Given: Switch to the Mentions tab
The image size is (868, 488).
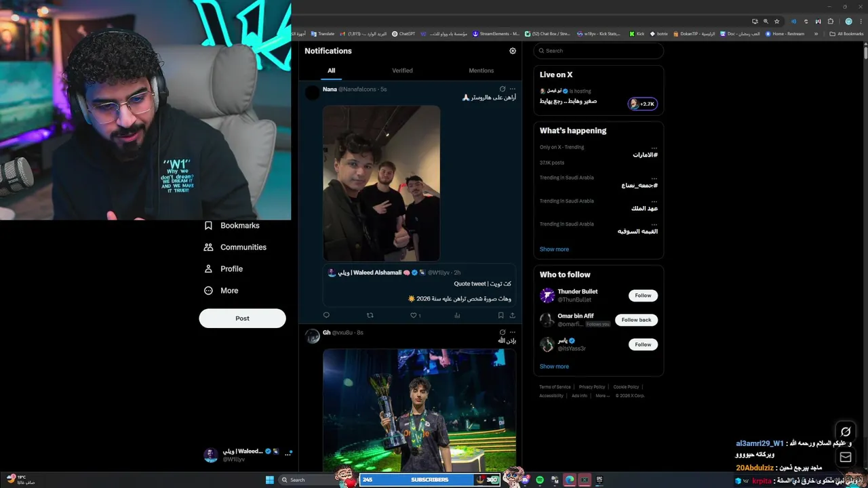Looking at the screenshot, I should click(481, 70).
